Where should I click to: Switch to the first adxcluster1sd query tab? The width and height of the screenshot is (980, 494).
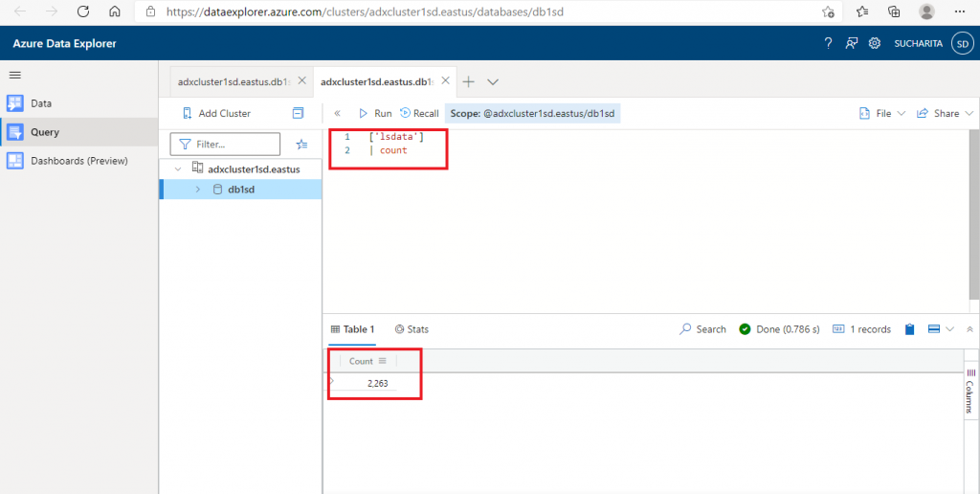point(234,82)
